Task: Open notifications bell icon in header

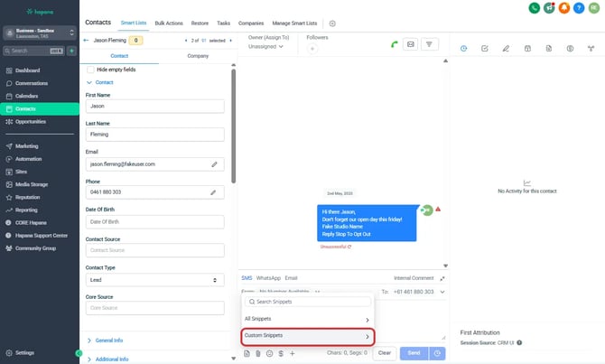Action: tap(564, 8)
